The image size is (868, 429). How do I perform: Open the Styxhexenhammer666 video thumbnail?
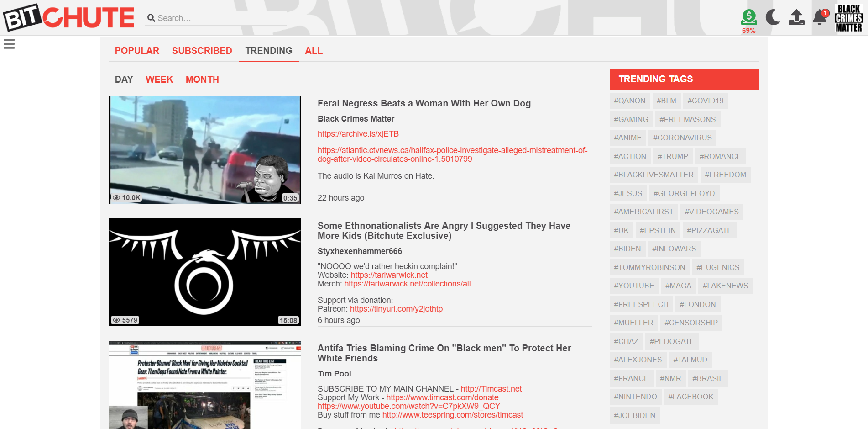click(205, 272)
